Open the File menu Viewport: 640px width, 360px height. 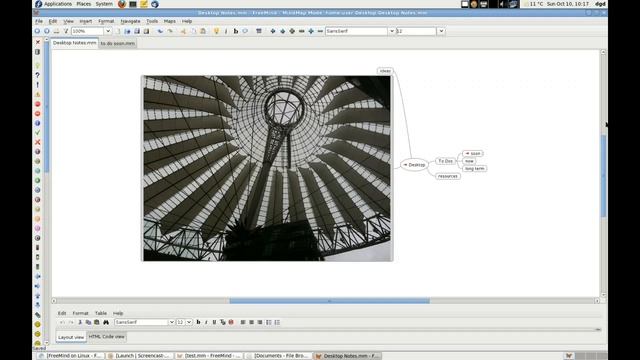[x=39, y=21]
